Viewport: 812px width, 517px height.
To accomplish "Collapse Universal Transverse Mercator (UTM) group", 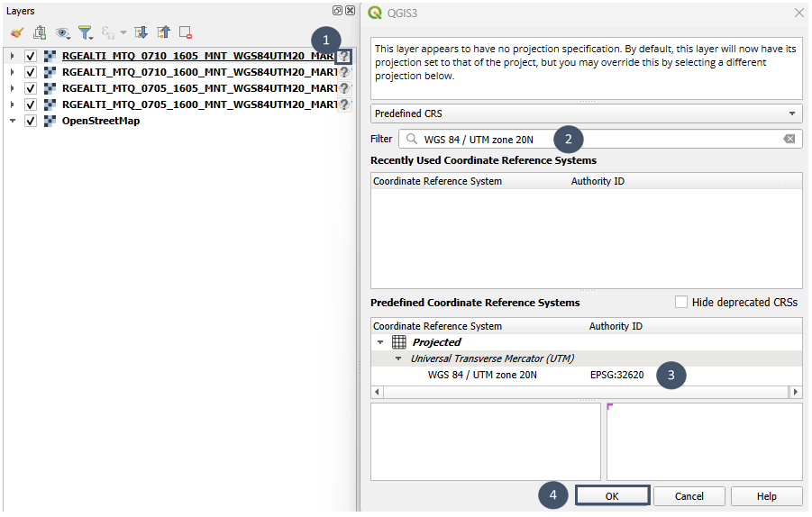I will click(x=398, y=358).
